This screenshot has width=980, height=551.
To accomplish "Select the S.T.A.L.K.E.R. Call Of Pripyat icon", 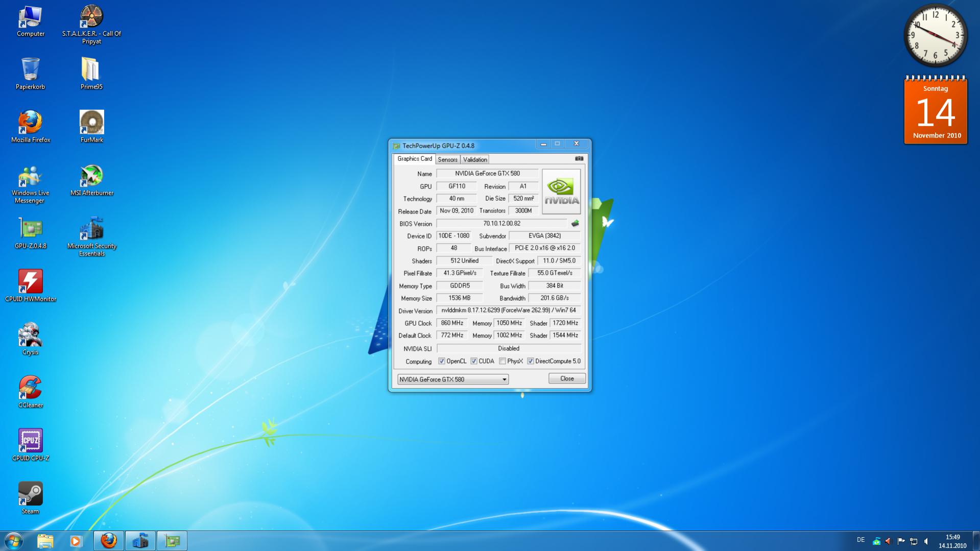I will (x=91, y=25).
